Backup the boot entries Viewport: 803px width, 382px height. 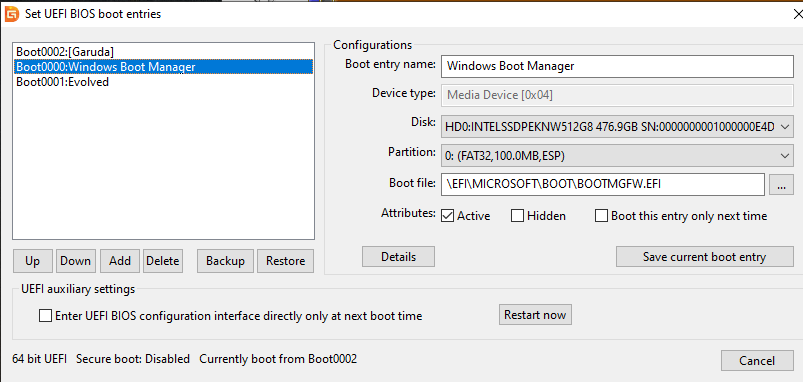pos(225,261)
